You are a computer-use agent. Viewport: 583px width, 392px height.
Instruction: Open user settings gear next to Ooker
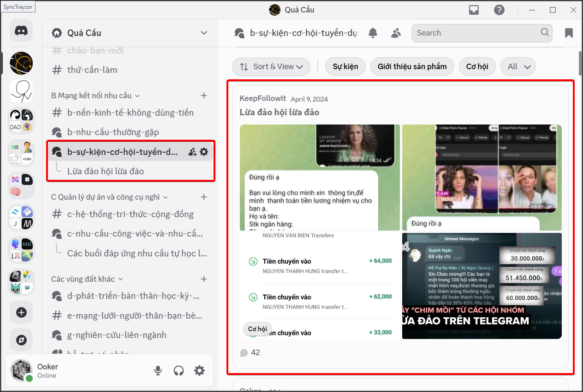pos(199,370)
